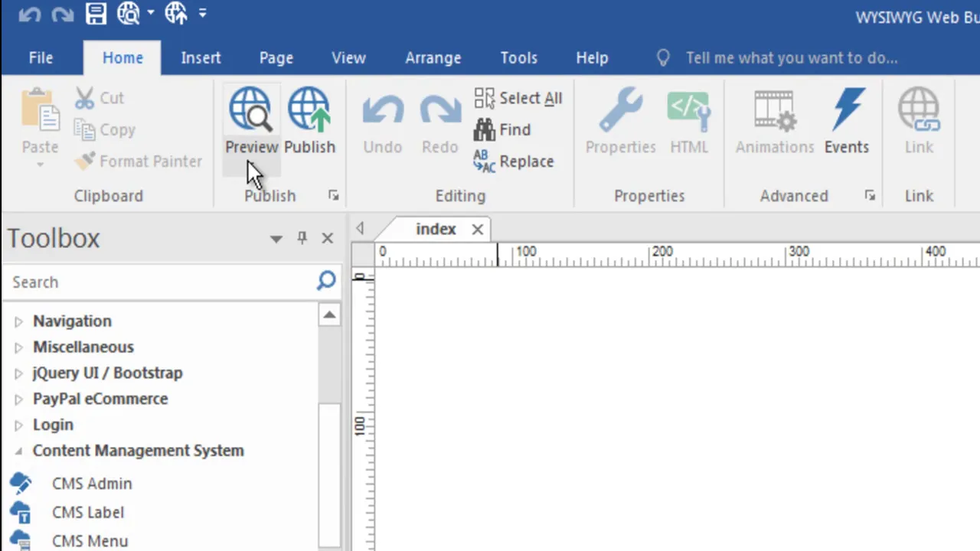This screenshot has height=551, width=980.
Task: Expand the Navigation toolbox category
Action: (x=19, y=321)
